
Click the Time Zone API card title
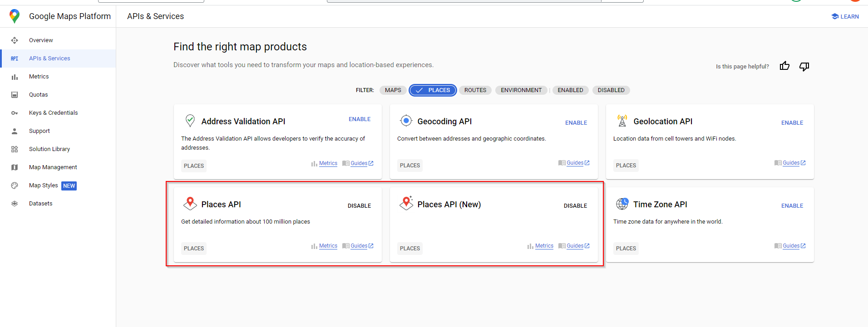pyautogui.click(x=660, y=205)
